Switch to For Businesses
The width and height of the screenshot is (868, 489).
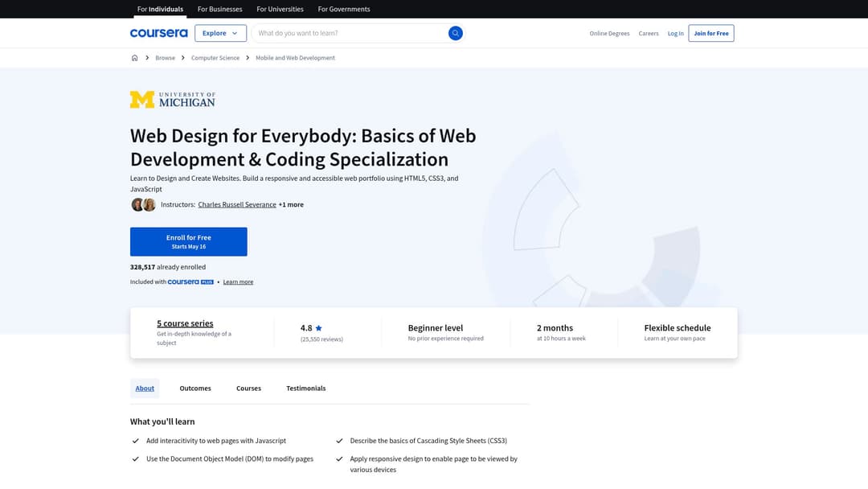(219, 9)
